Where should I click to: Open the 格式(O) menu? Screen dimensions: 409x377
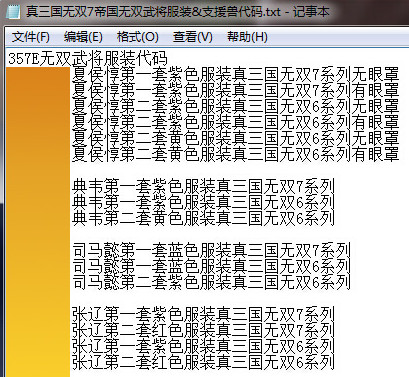click(138, 37)
